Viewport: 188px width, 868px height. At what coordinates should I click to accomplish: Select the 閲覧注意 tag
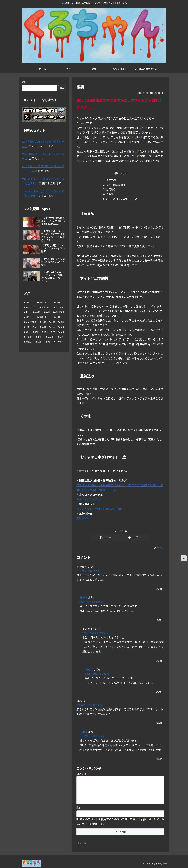tap(42, 317)
